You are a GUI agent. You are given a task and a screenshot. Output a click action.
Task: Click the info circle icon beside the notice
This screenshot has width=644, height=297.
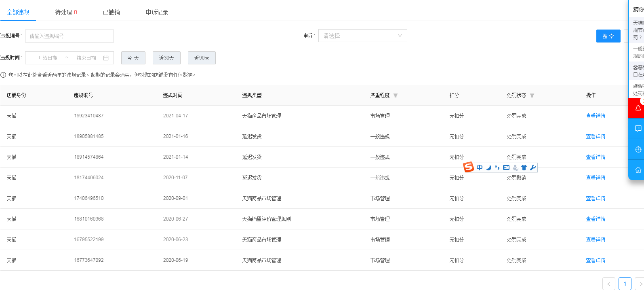(x=3, y=75)
